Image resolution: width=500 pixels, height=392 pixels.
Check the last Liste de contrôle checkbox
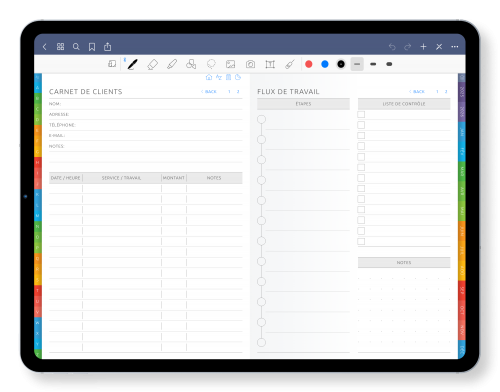tap(361, 241)
